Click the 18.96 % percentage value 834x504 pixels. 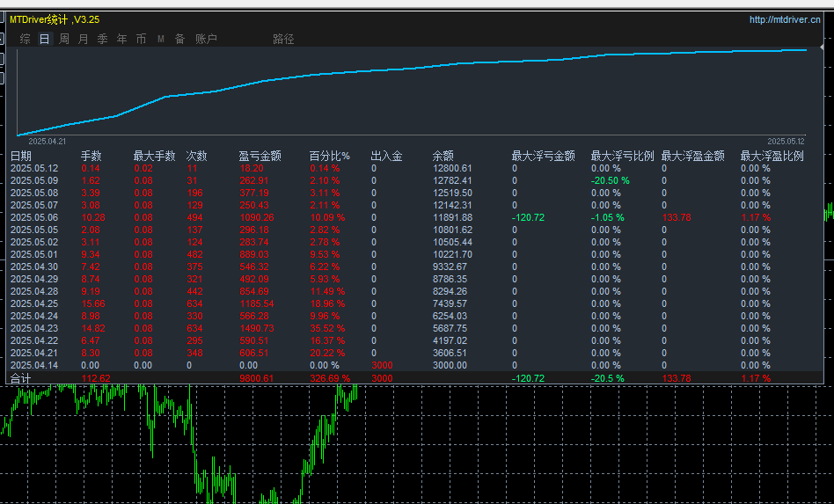pyautogui.click(x=327, y=303)
